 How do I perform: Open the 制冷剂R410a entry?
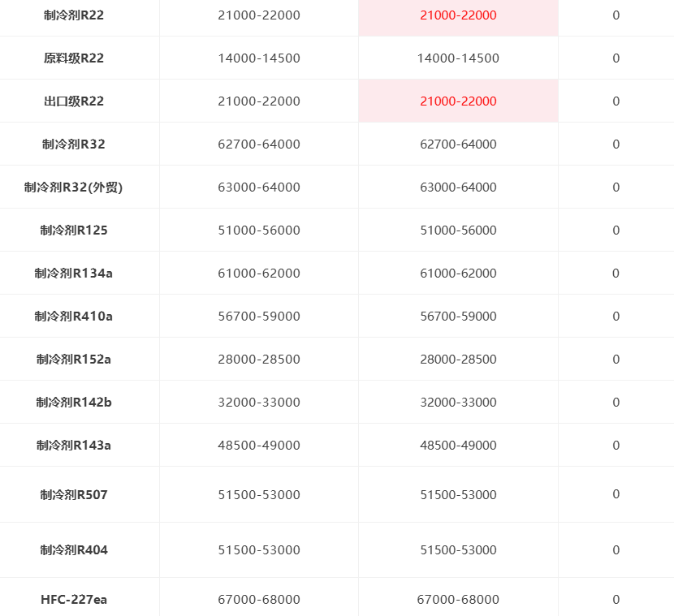click(x=74, y=317)
